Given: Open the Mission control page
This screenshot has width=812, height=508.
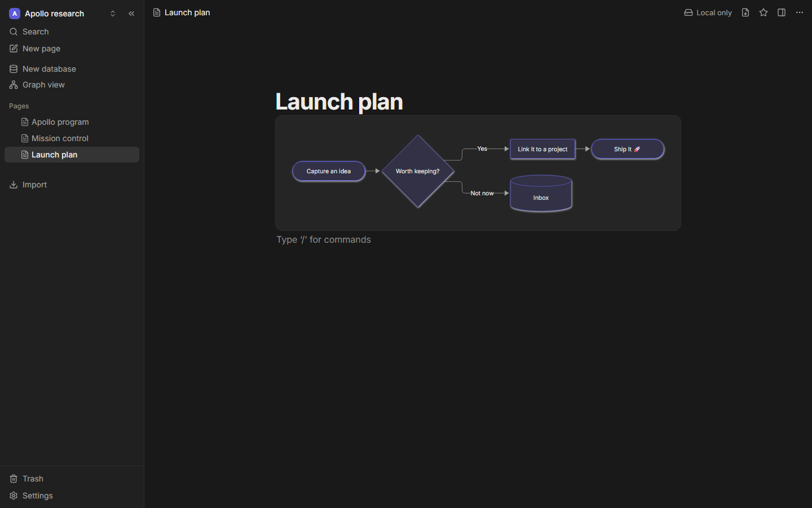Looking at the screenshot, I should (72, 138).
